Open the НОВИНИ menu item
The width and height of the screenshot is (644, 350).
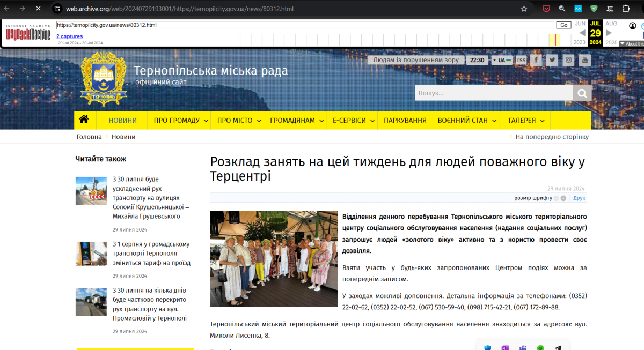[x=122, y=121]
